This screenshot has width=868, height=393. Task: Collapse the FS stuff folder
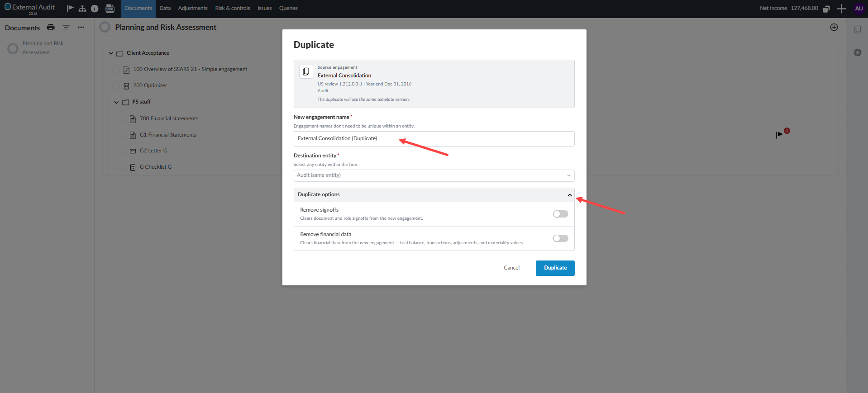[x=116, y=102]
